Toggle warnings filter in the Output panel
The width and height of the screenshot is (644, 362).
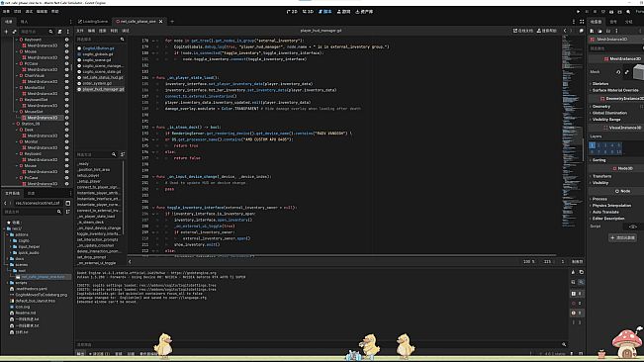coord(576,313)
